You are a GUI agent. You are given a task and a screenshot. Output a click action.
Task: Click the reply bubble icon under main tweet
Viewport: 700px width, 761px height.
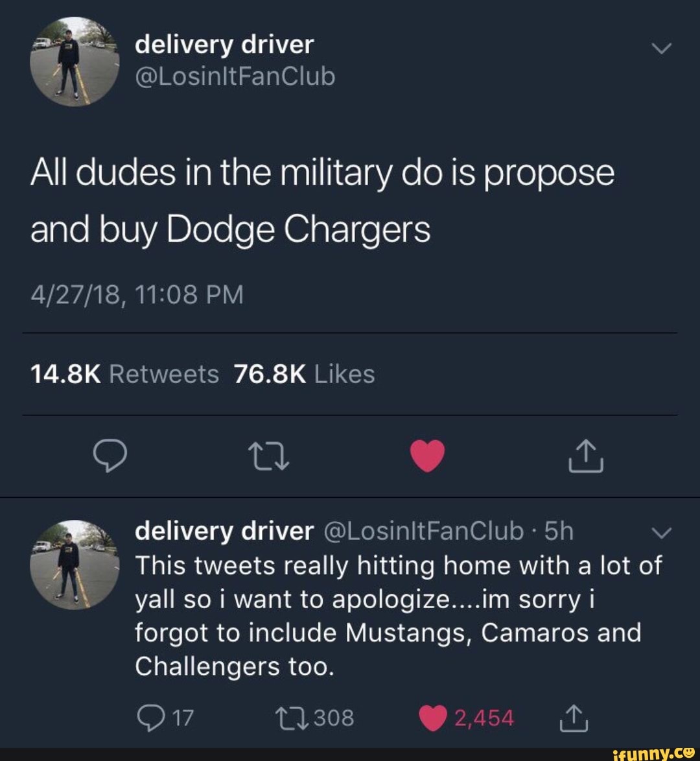(x=110, y=456)
